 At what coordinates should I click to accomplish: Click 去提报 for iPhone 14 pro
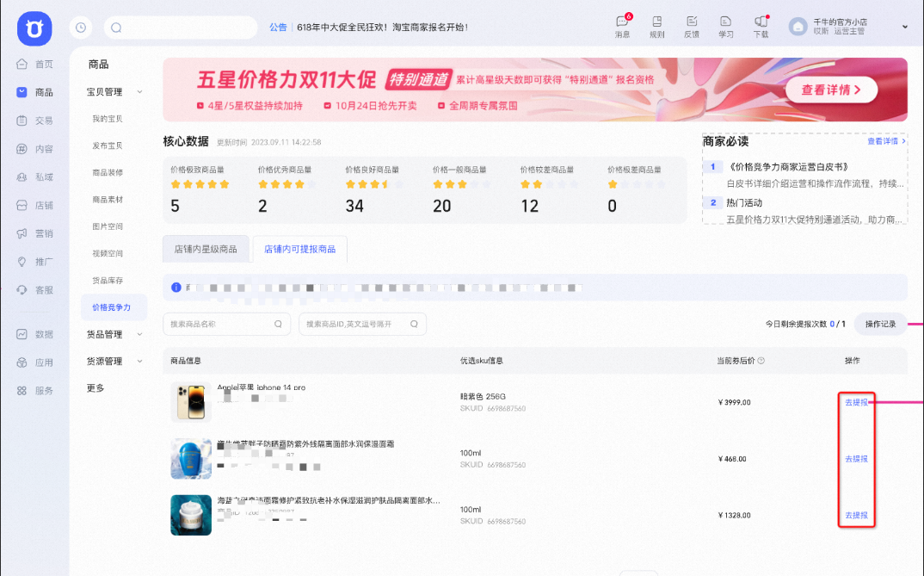tap(856, 402)
